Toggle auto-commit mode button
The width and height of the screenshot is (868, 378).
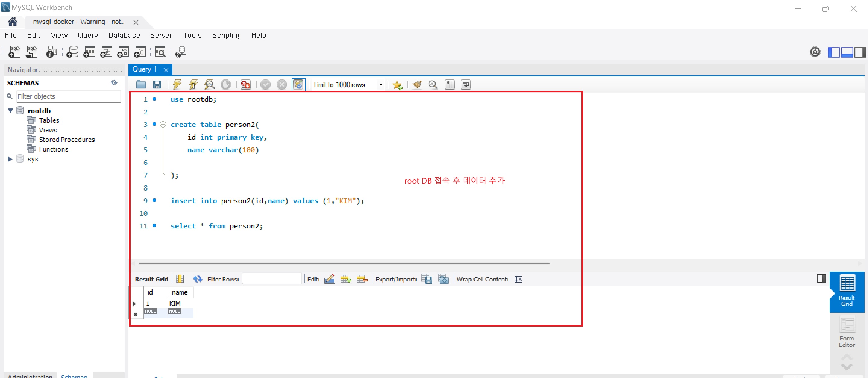click(298, 85)
